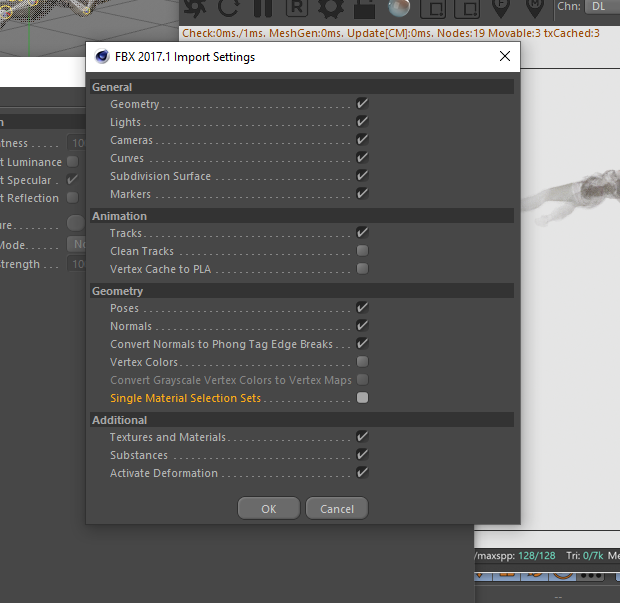Toggle the lock resolution padlock icon

364,9
